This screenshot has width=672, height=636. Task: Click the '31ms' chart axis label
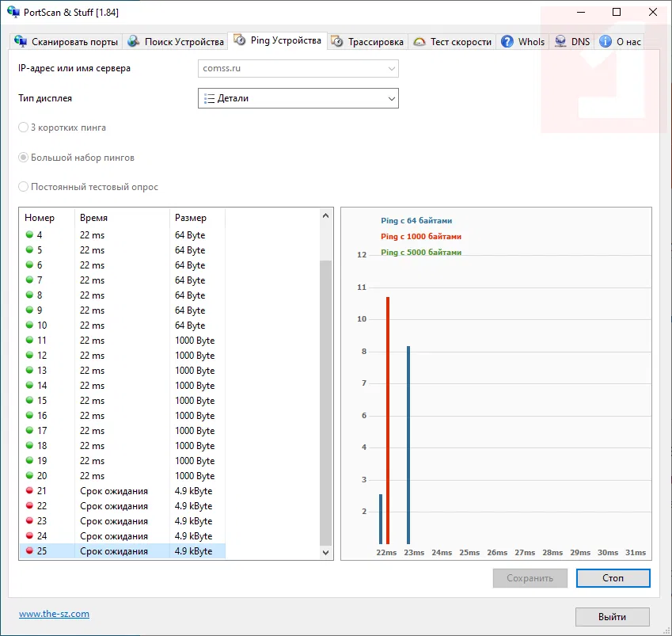[636, 552]
